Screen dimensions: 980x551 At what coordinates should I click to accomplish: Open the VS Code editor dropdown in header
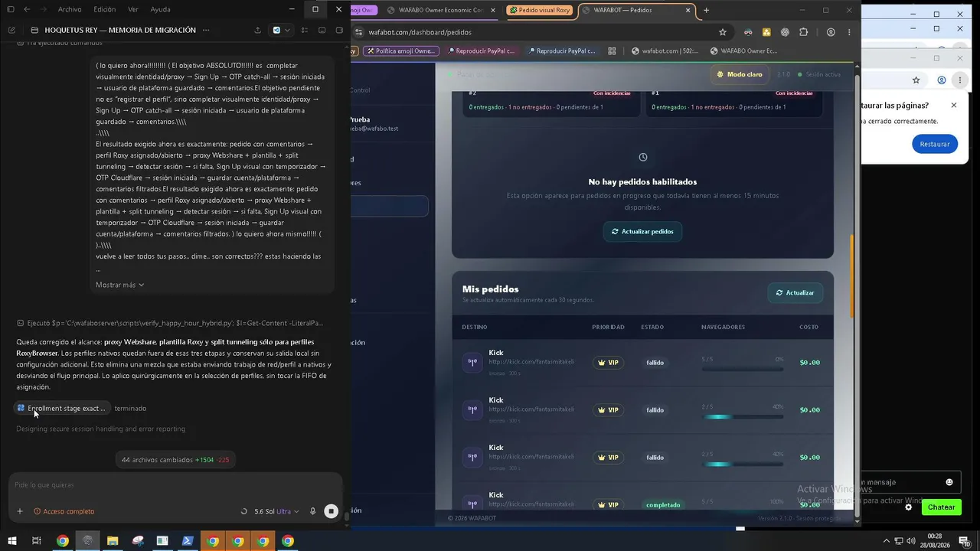(x=281, y=30)
